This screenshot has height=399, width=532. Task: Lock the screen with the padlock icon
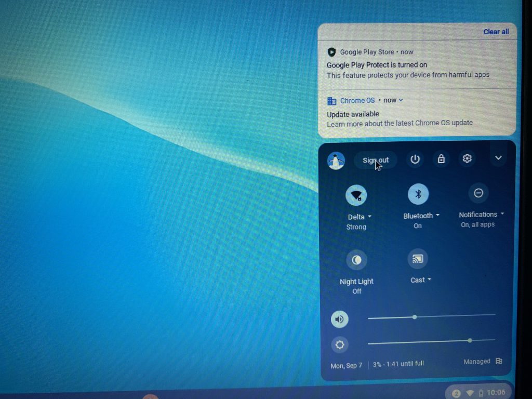[441, 159]
